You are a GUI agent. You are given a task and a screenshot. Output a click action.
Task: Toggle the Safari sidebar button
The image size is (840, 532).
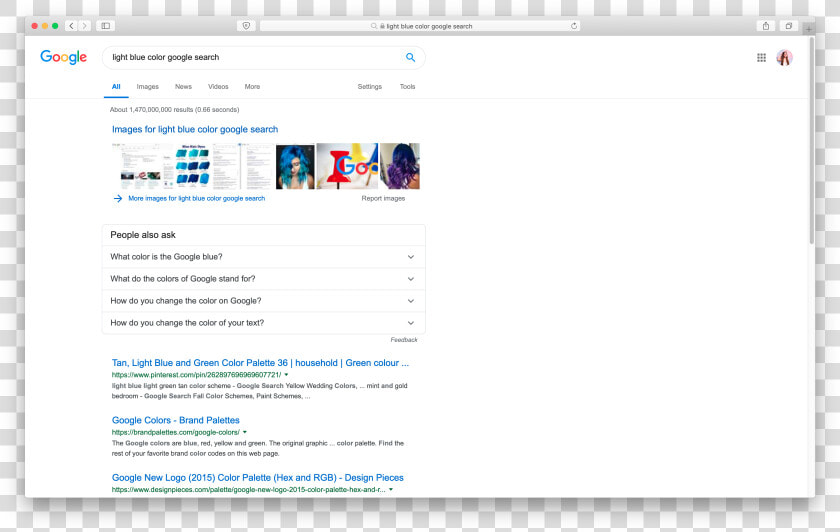pyautogui.click(x=106, y=26)
